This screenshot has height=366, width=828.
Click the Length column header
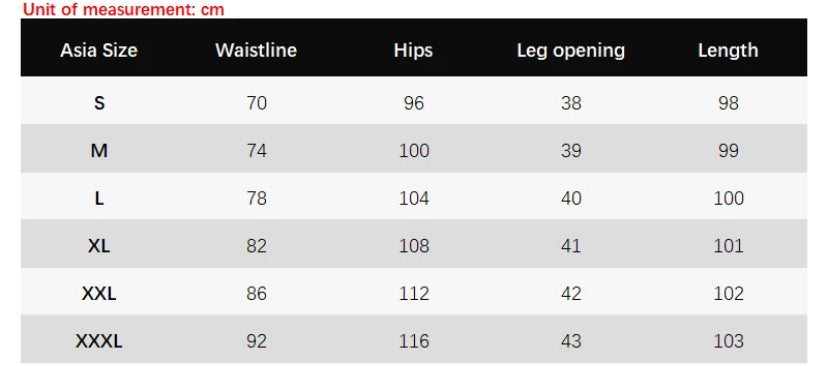(x=728, y=51)
